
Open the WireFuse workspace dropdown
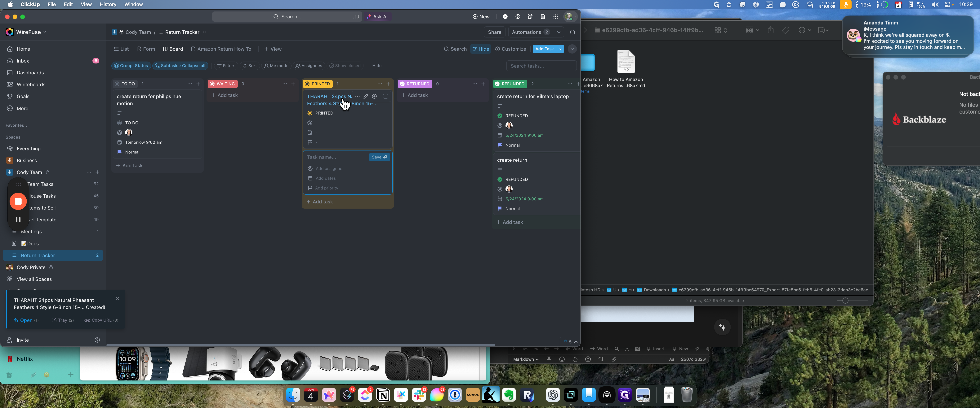(x=26, y=32)
